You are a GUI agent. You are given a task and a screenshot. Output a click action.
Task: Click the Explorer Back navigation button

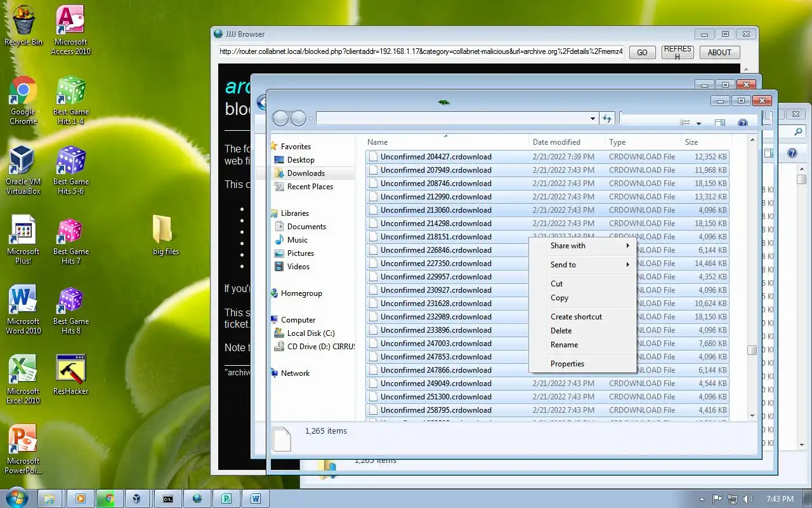pyautogui.click(x=280, y=118)
